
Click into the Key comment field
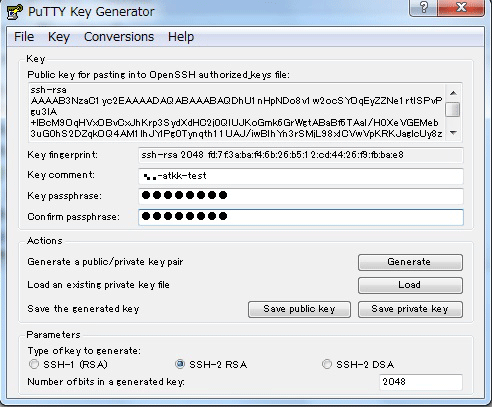pos(301,176)
